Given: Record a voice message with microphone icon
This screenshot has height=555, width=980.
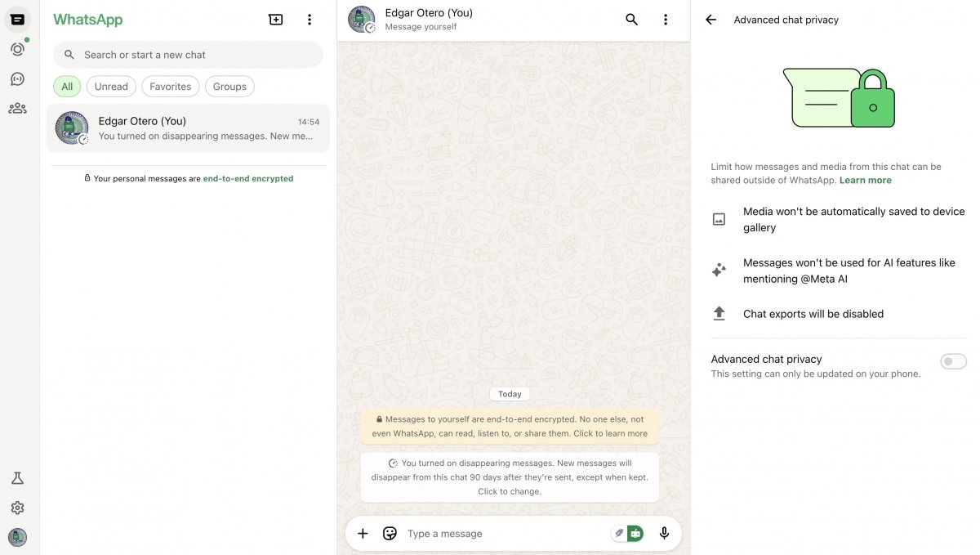Looking at the screenshot, I should tap(665, 534).
